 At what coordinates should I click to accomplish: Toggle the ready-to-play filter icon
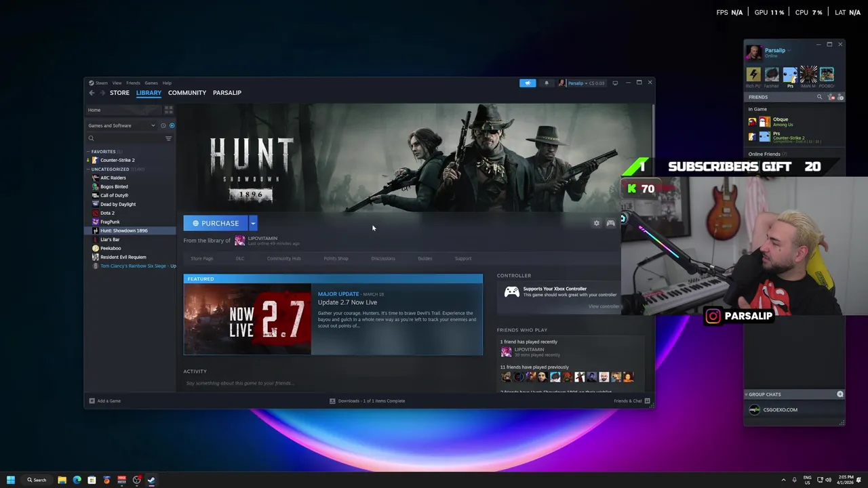(x=172, y=125)
